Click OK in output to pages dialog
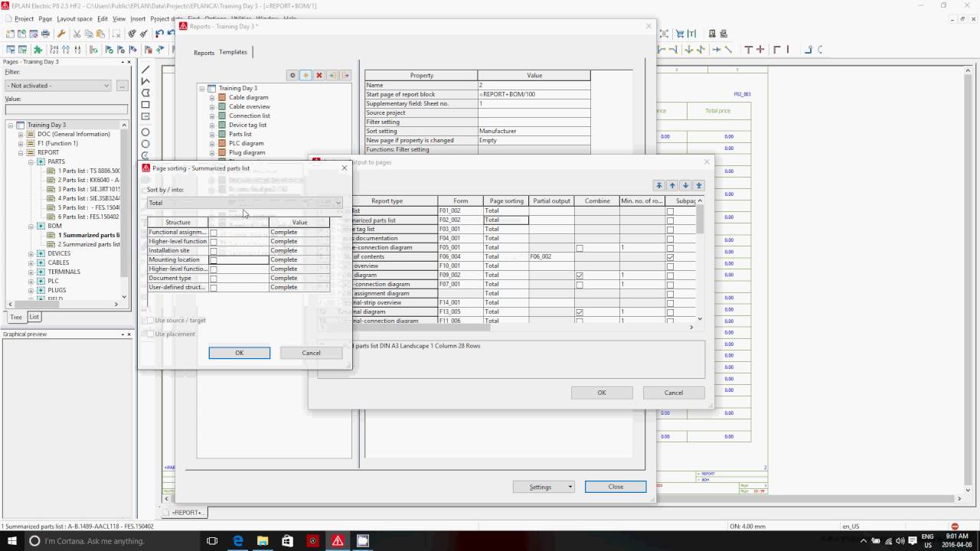 [x=602, y=393]
